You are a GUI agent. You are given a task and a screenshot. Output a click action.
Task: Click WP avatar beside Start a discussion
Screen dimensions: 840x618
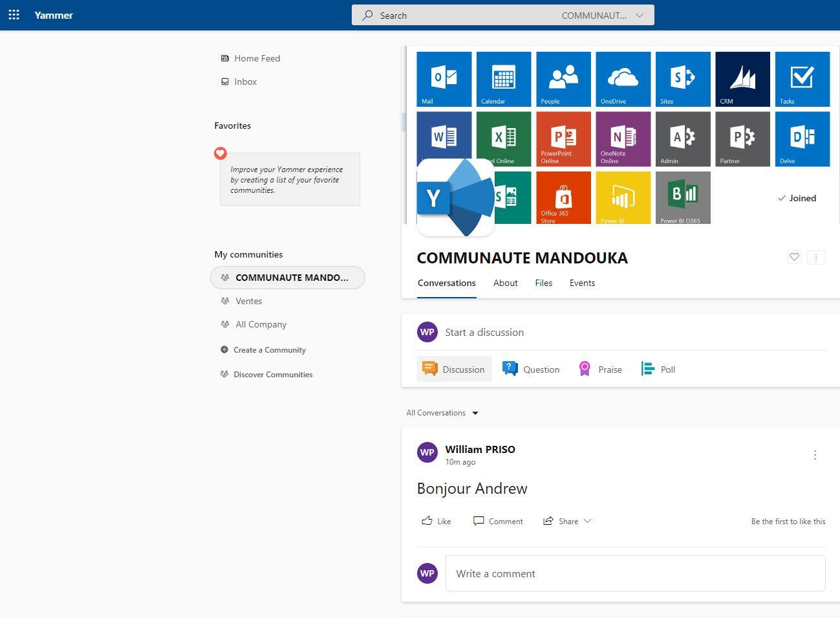tap(427, 333)
